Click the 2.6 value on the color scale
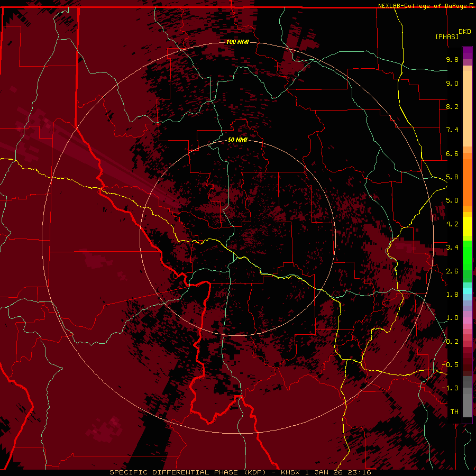This screenshot has width=476, height=476. tap(452, 271)
